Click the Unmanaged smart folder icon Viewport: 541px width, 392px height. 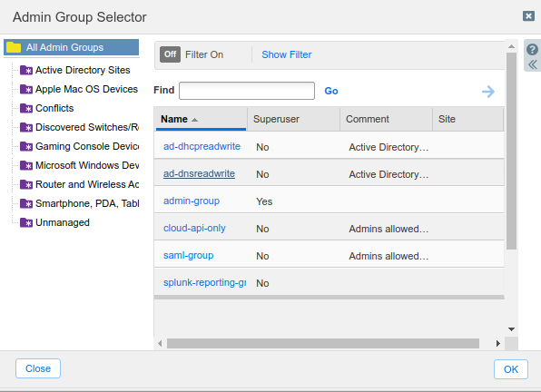(x=26, y=222)
